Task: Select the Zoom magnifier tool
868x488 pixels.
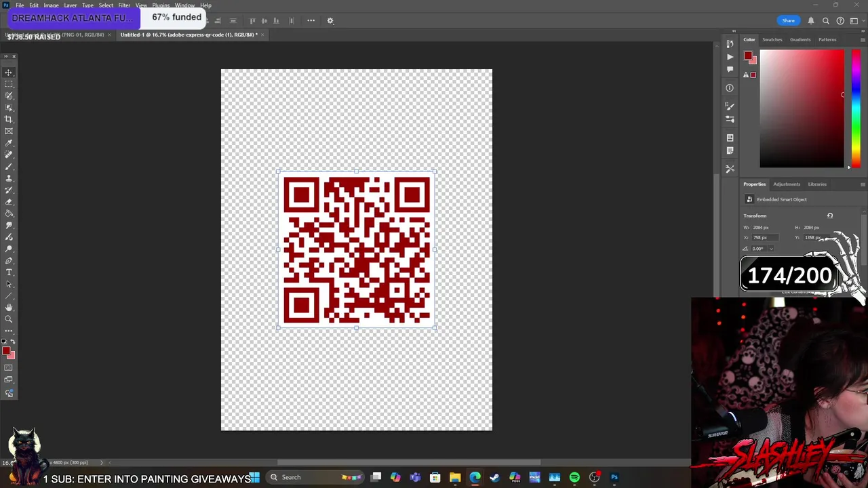Action: [9, 319]
